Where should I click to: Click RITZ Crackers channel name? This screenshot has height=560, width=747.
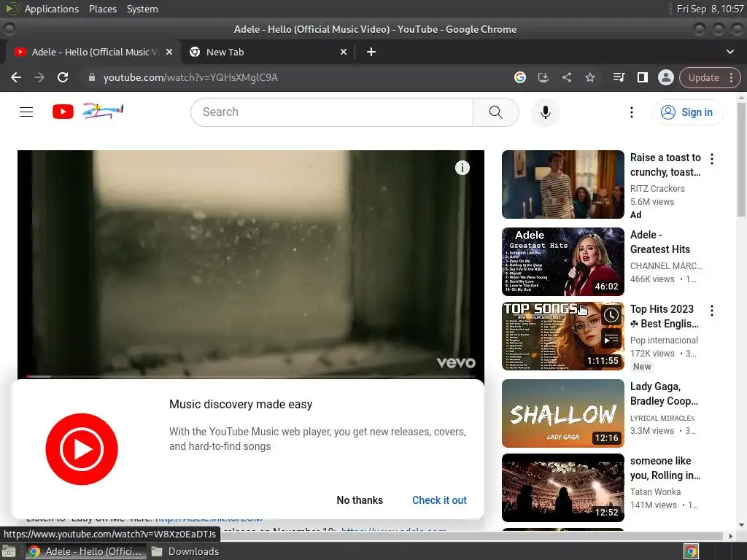657,189
